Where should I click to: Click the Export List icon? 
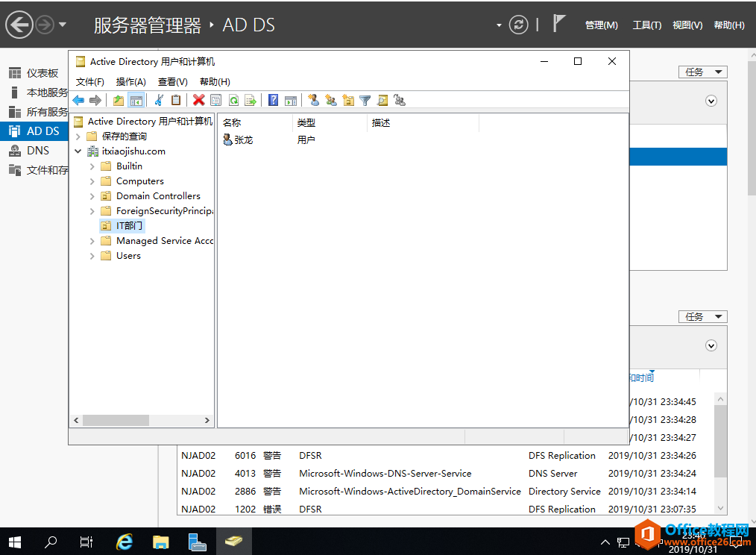click(x=251, y=101)
